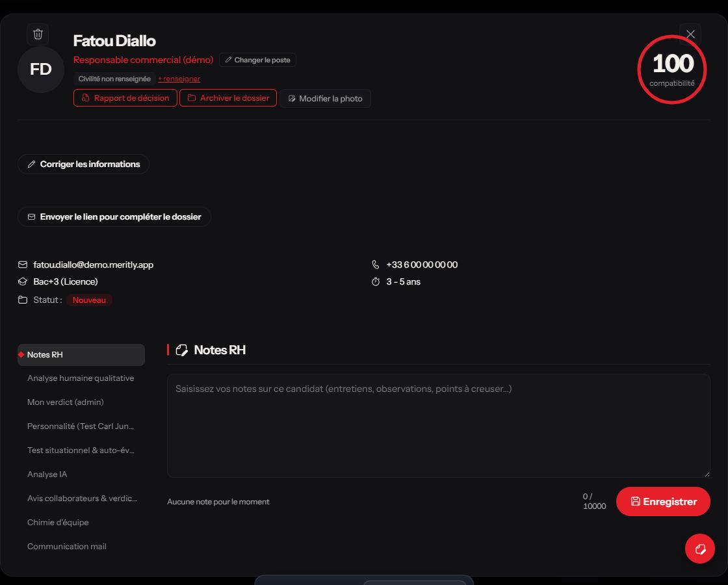Open the Chimie d'équipe section
The width and height of the screenshot is (728, 585).
pos(81,523)
